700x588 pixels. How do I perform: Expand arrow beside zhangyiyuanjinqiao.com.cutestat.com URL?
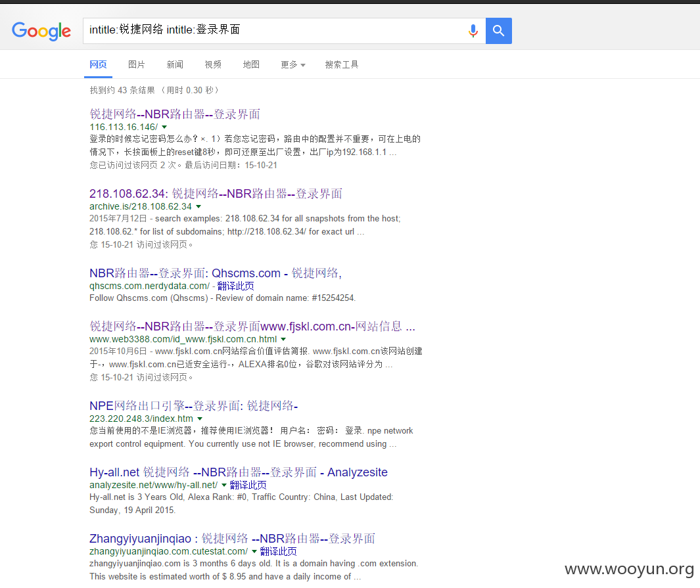point(254,552)
